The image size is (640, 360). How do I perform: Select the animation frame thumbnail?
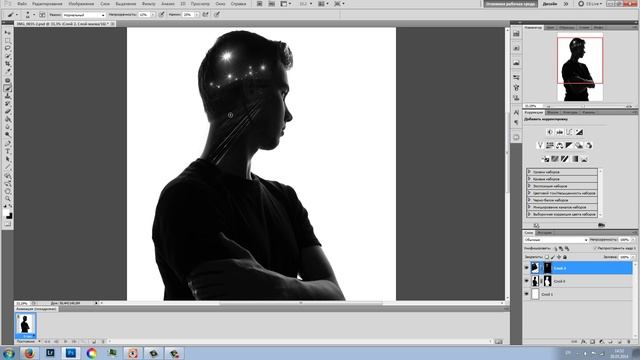26,326
